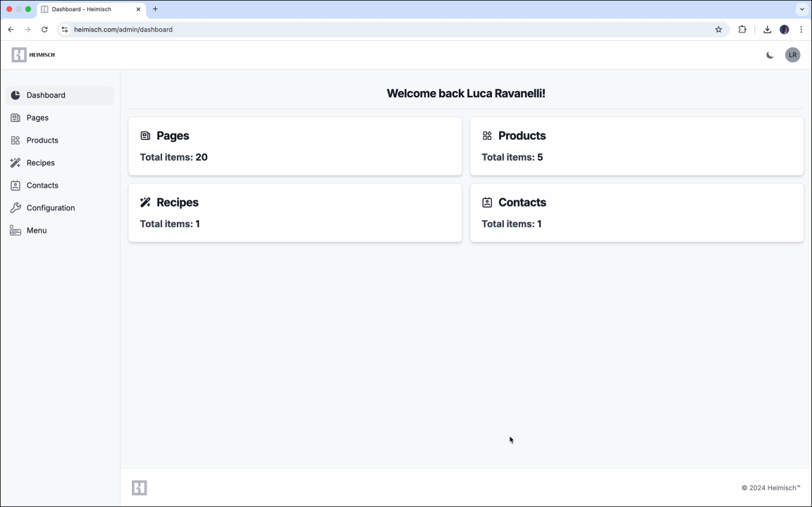
Task: Bookmark this page with the star icon
Action: (x=718, y=30)
